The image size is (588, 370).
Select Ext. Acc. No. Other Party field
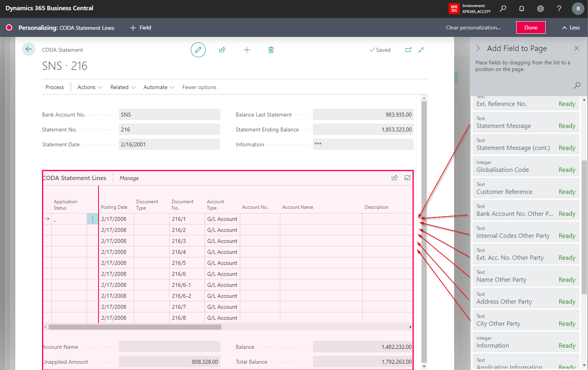pyautogui.click(x=526, y=254)
